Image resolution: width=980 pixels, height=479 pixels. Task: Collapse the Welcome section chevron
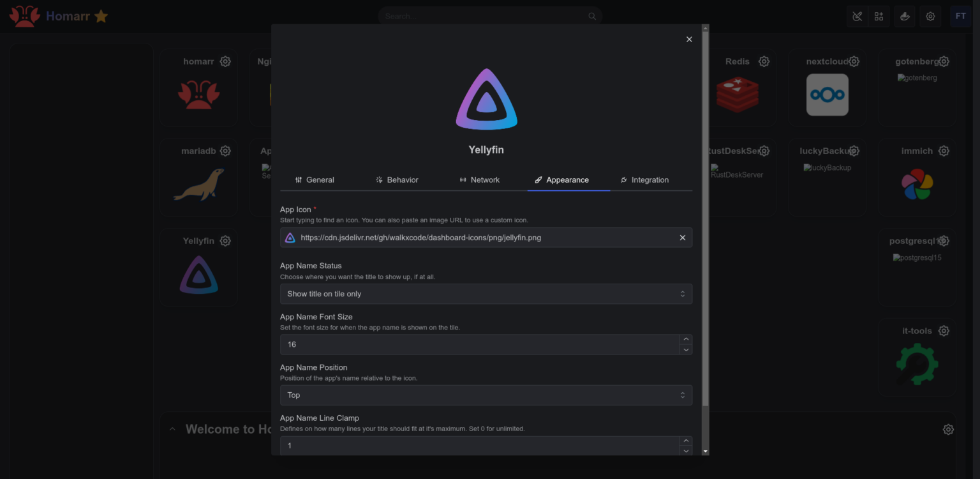(x=172, y=429)
